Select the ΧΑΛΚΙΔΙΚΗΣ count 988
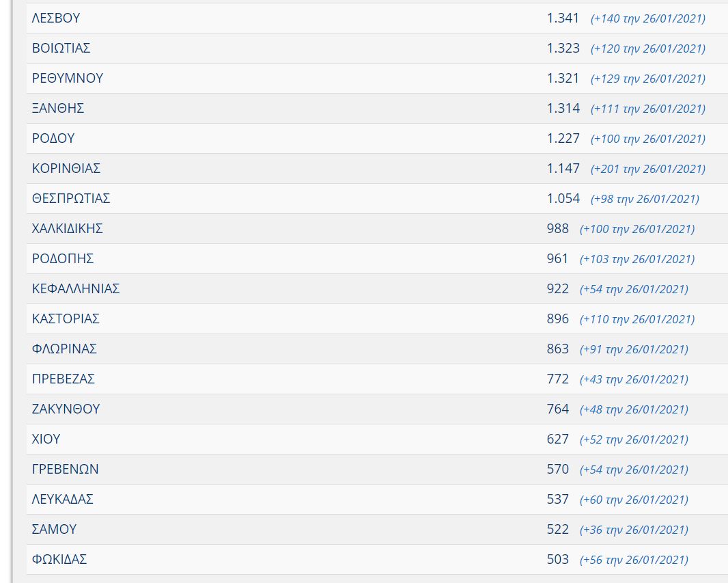This screenshot has width=728, height=583. point(558,229)
